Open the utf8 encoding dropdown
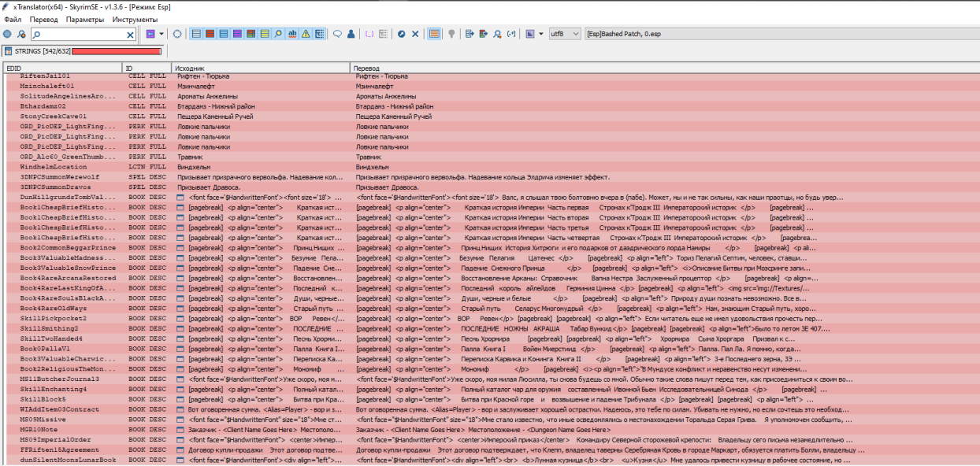 [x=565, y=34]
